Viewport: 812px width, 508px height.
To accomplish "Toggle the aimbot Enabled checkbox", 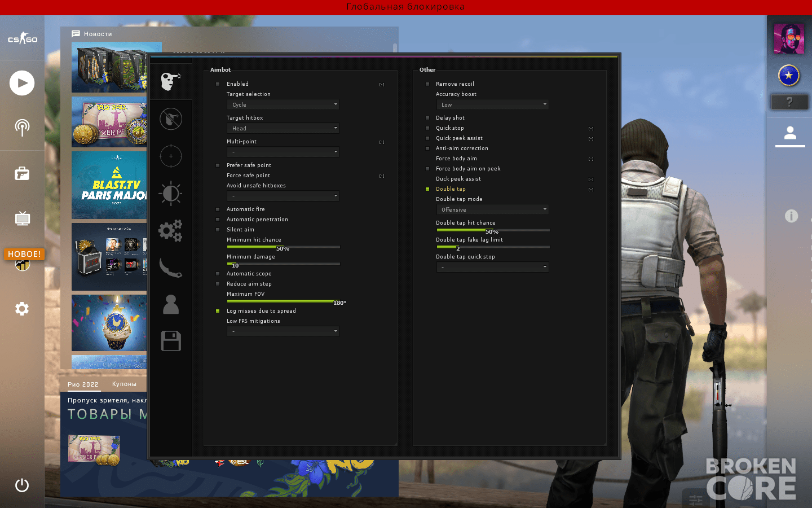I will (218, 84).
